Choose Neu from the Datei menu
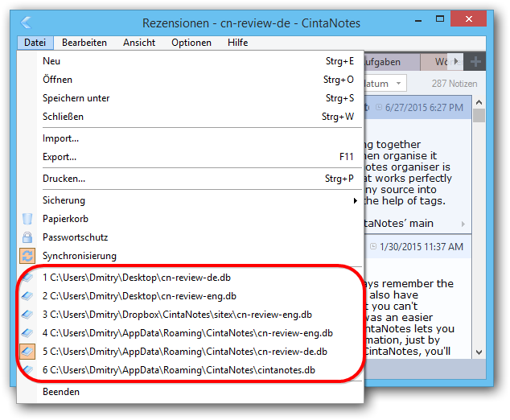510x420 pixels. tap(199, 61)
